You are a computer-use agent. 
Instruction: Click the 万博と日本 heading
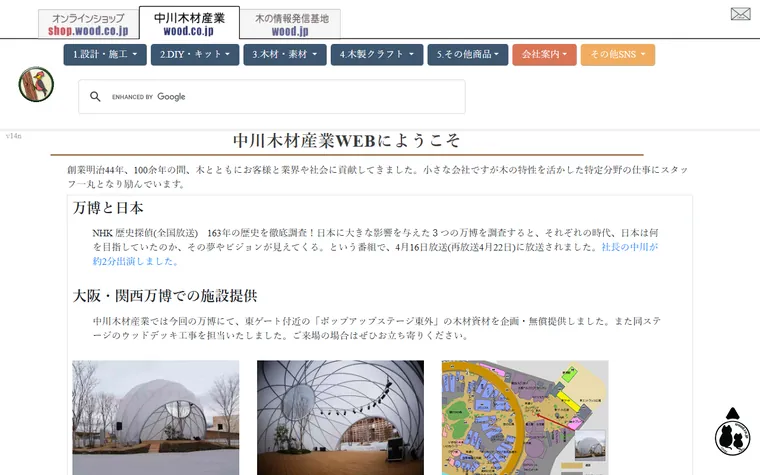point(108,208)
